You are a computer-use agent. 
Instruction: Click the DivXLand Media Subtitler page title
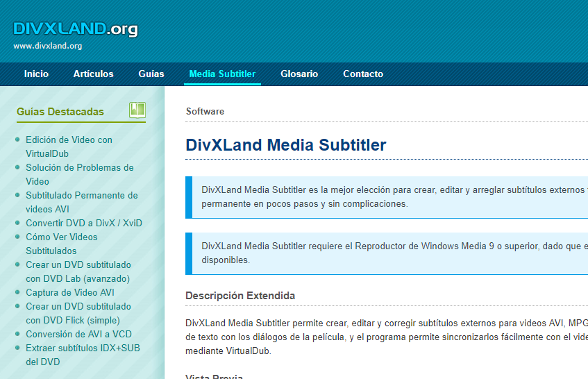[286, 145]
